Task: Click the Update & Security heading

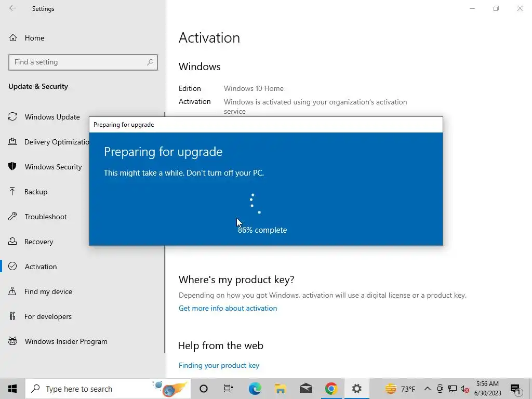Action: pos(38,86)
